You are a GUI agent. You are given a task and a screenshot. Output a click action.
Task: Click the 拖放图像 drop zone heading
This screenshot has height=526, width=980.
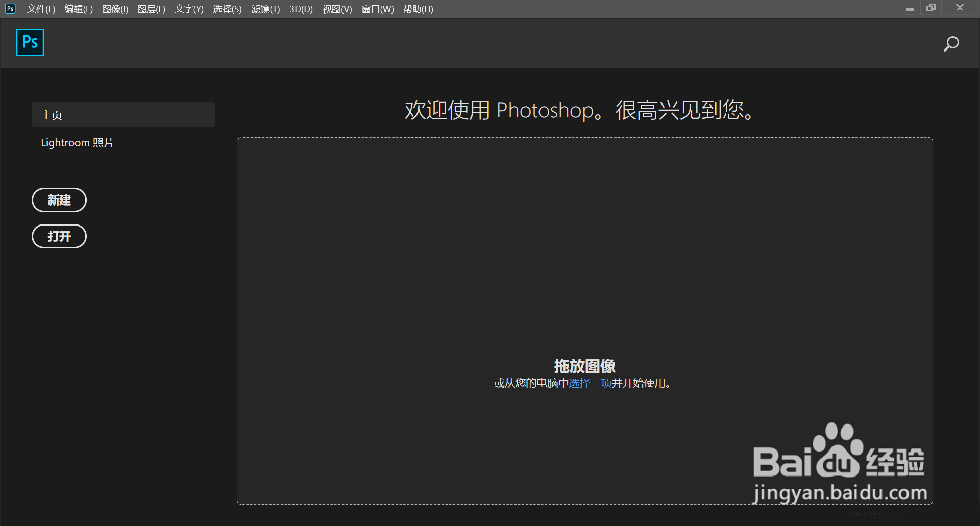[x=585, y=366]
